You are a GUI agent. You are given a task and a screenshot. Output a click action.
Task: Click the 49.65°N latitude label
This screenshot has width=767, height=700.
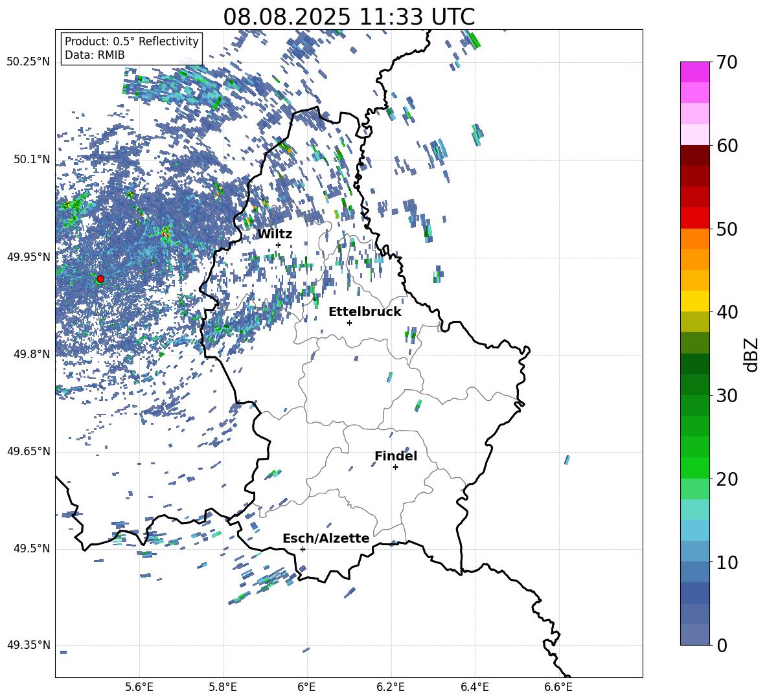click(x=29, y=451)
